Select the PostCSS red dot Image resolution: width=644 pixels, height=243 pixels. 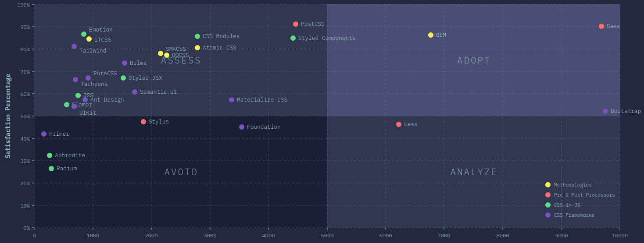(296, 24)
